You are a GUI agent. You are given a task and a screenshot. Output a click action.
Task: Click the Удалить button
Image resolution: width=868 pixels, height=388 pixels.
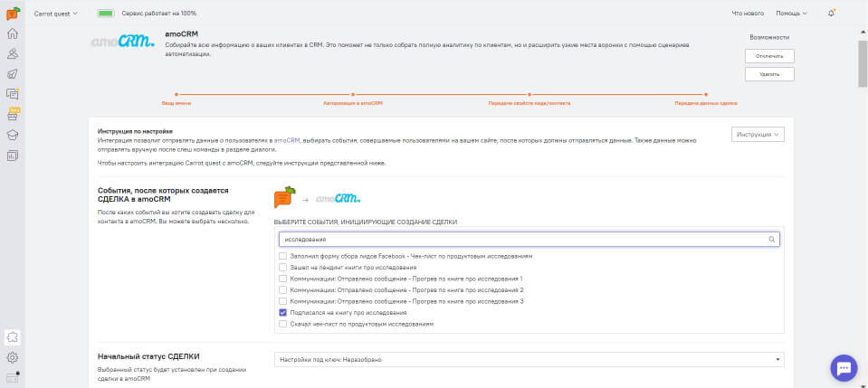tap(769, 74)
